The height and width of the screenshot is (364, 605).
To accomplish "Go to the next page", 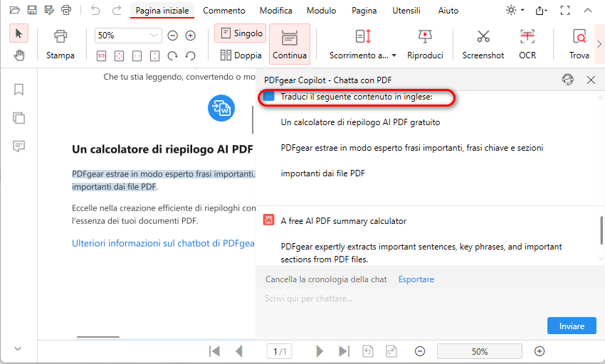I will click(320, 351).
